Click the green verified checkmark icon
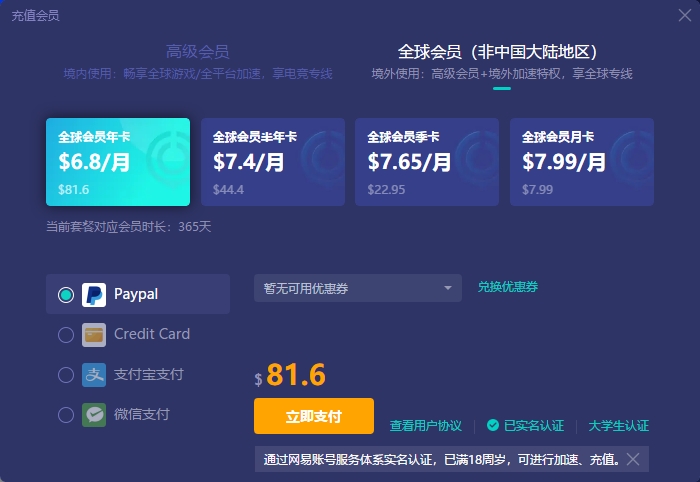700x482 pixels. point(493,425)
